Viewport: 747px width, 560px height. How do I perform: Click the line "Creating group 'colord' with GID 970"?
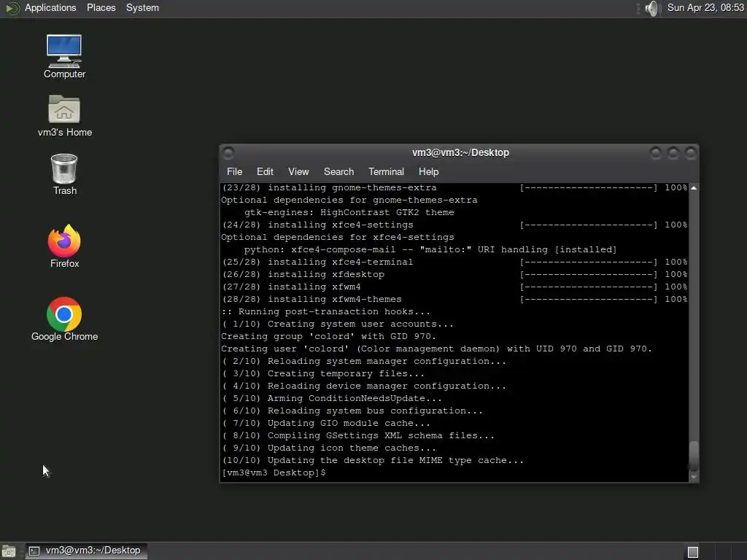coord(329,336)
